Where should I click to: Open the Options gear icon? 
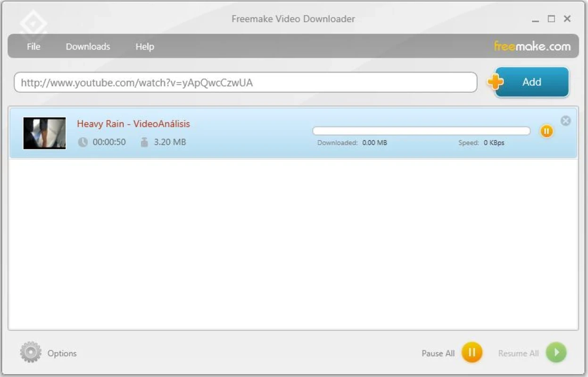tap(31, 352)
